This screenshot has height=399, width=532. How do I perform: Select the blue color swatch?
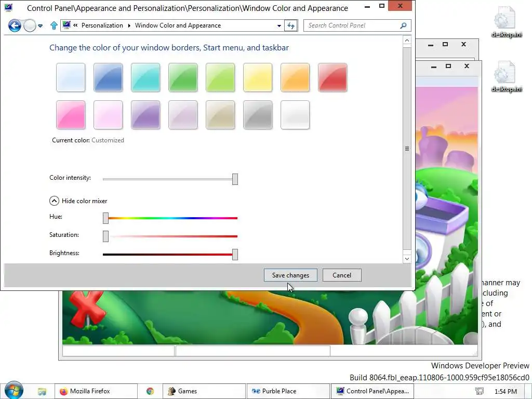coord(108,77)
